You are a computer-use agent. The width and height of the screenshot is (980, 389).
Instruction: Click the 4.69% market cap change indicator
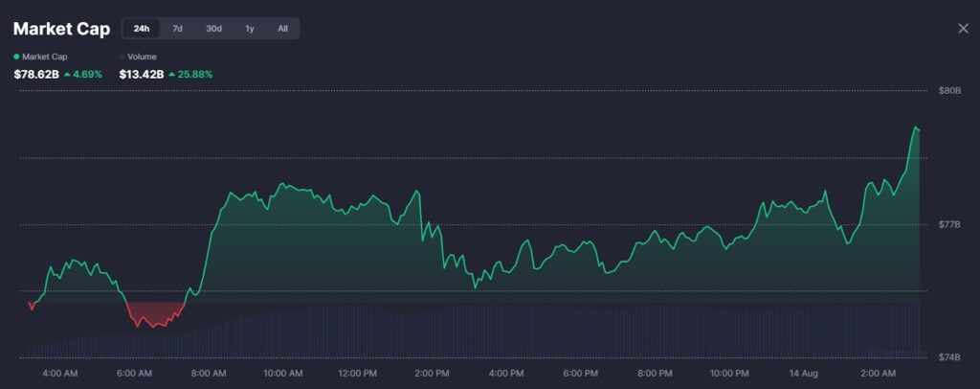pyautogui.click(x=83, y=75)
